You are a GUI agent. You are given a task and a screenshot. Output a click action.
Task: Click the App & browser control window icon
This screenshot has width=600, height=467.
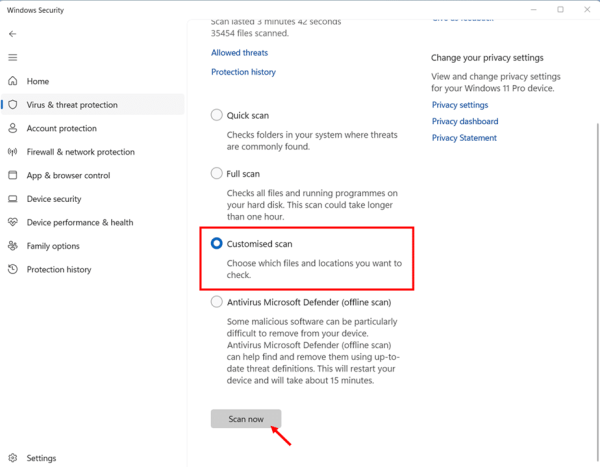coord(13,175)
